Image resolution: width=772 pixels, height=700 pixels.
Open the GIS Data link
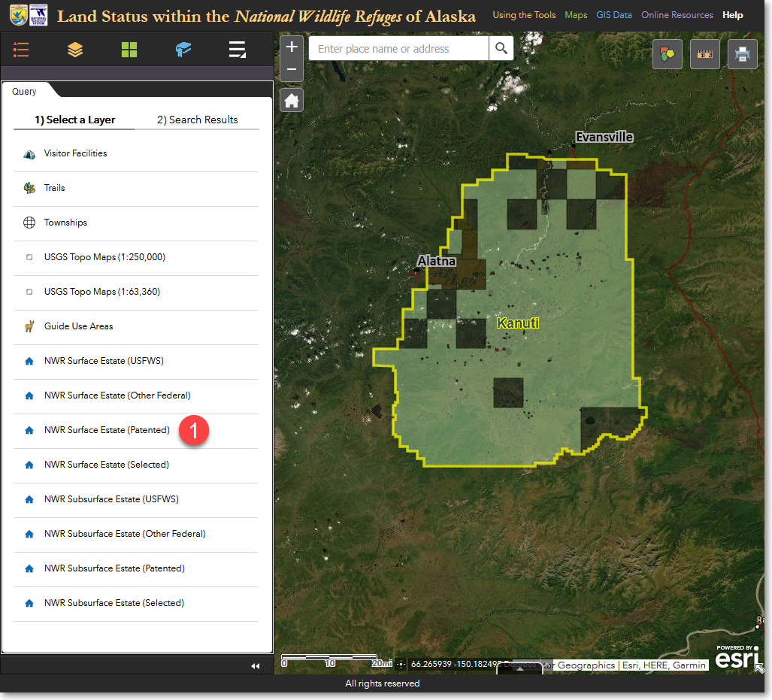(x=614, y=15)
